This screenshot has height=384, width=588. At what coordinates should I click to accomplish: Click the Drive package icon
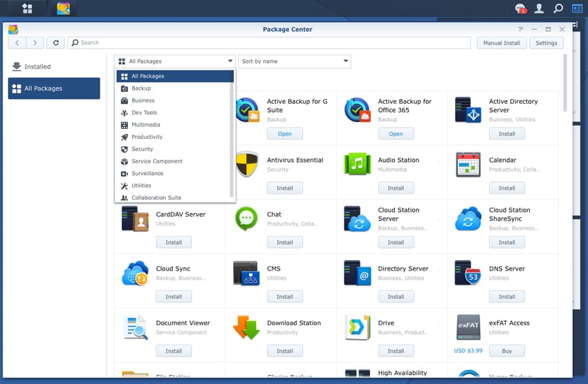(x=358, y=327)
